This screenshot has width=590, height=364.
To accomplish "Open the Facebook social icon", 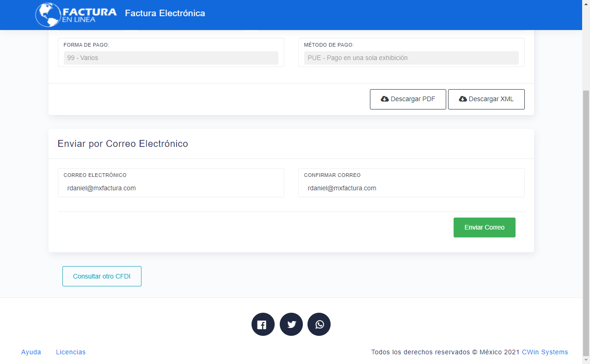I will 263,324.
